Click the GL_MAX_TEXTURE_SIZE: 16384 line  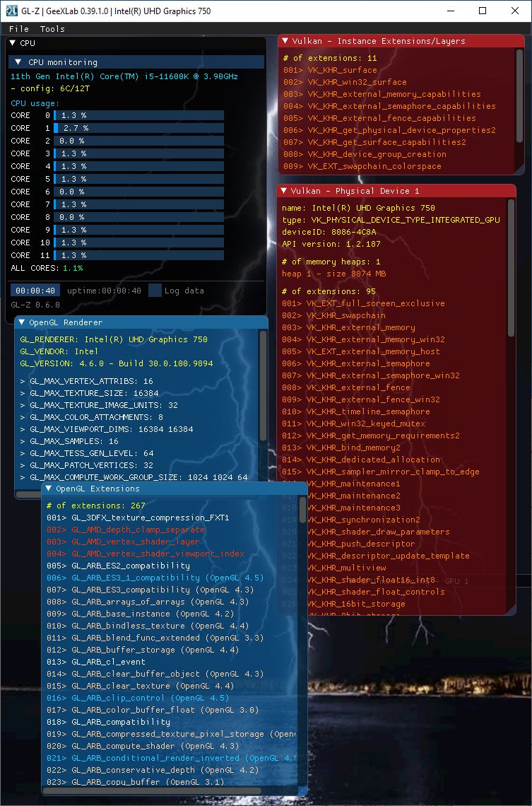point(89,393)
